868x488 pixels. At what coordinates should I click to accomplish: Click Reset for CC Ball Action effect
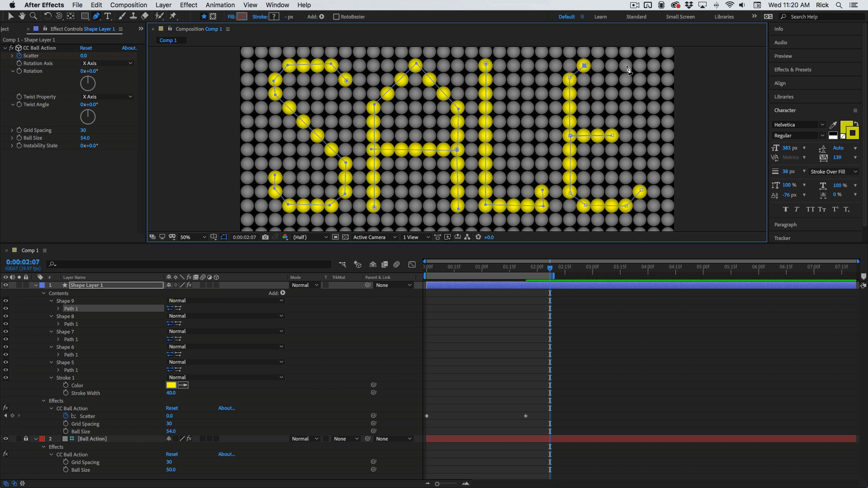(86, 48)
